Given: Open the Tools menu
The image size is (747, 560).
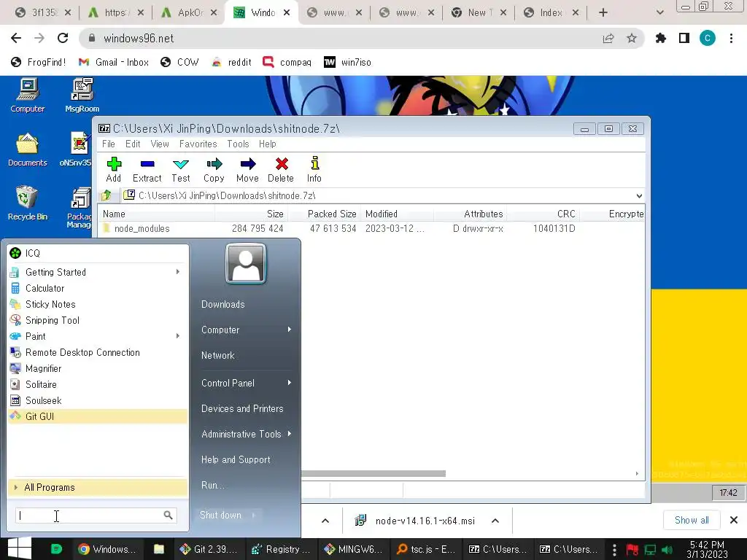Looking at the screenshot, I should [x=239, y=144].
